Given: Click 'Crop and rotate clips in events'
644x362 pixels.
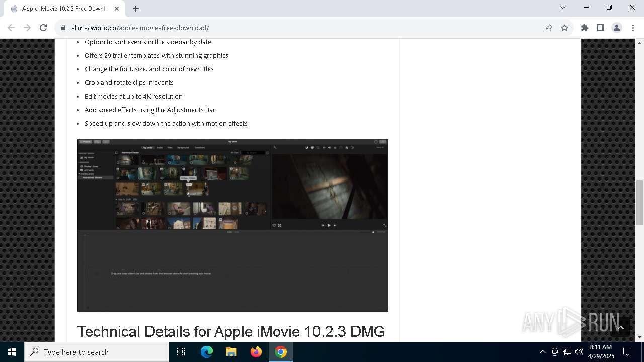Looking at the screenshot, I should [x=129, y=82].
